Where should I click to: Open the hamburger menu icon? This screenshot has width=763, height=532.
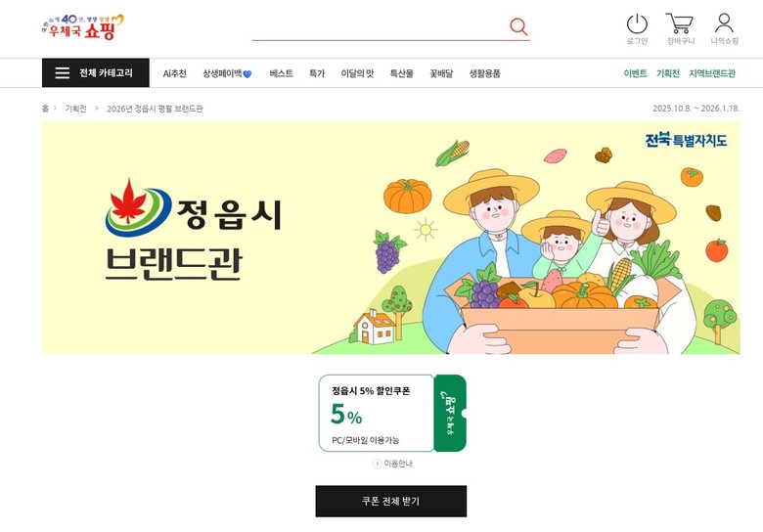[63, 73]
